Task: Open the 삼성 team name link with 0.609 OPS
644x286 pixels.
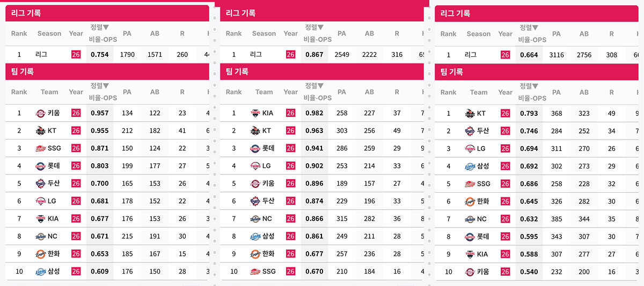Action: click(x=54, y=272)
